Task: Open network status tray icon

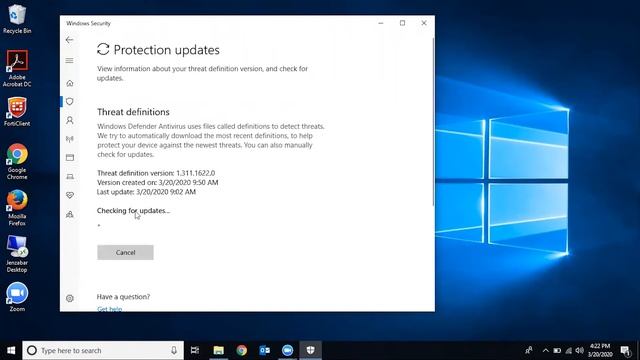Action: pyautogui.click(x=569, y=350)
